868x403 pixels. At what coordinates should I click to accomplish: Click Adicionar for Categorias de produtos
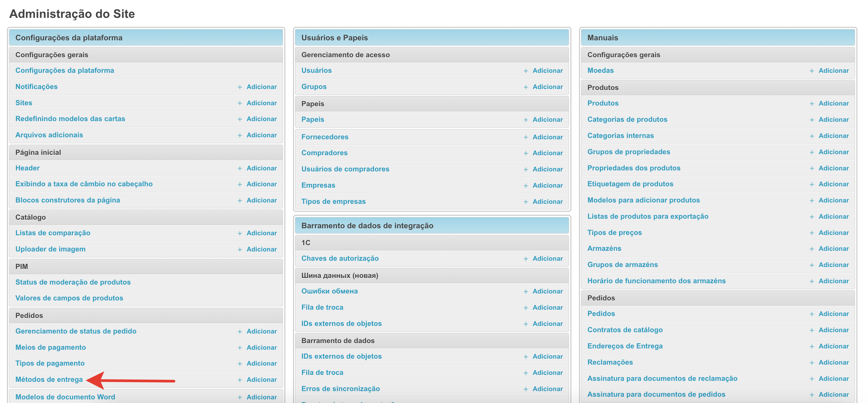(x=833, y=119)
